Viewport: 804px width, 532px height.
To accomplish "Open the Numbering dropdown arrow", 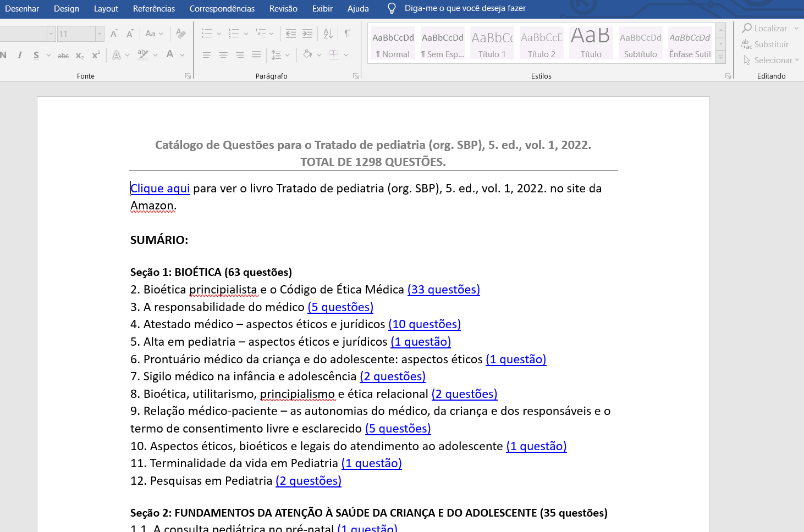I will pyautogui.click(x=246, y=34).
